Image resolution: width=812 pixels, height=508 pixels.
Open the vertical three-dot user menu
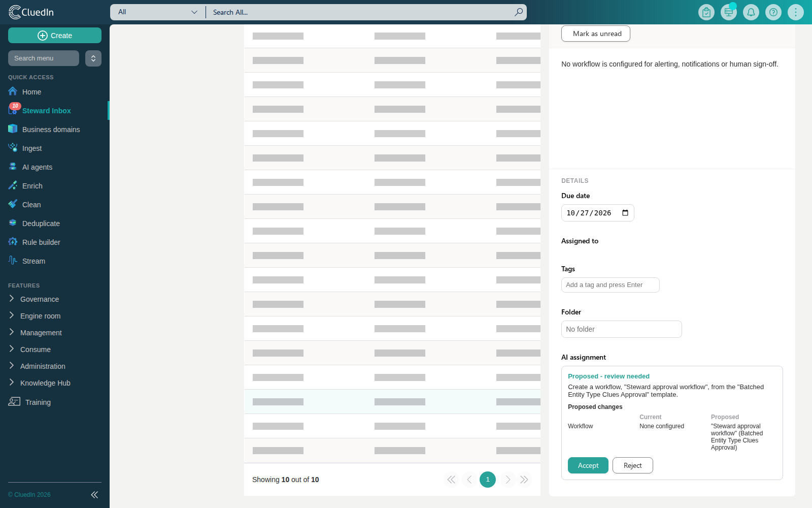pyautogui.click(x=796, y=12)
